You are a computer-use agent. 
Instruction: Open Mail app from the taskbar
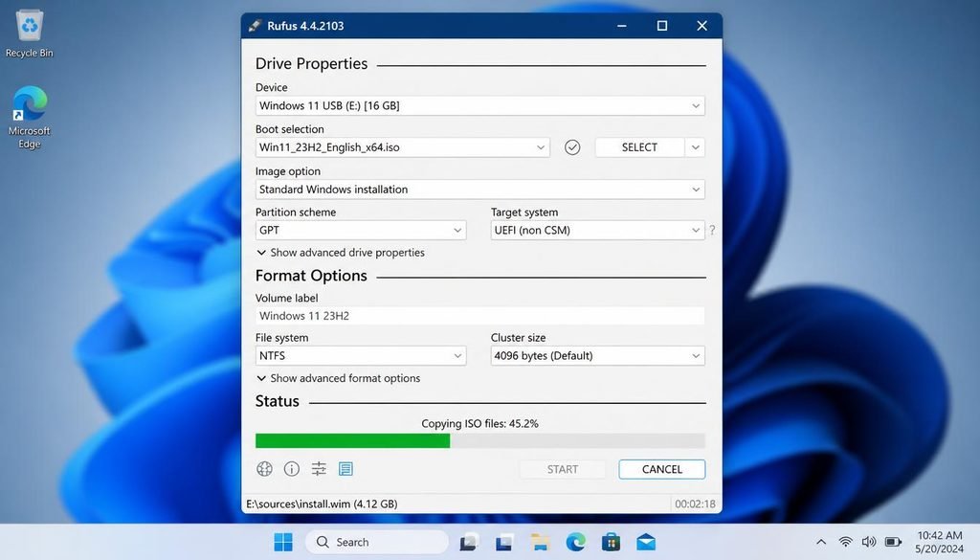click(x=646, y=542)
